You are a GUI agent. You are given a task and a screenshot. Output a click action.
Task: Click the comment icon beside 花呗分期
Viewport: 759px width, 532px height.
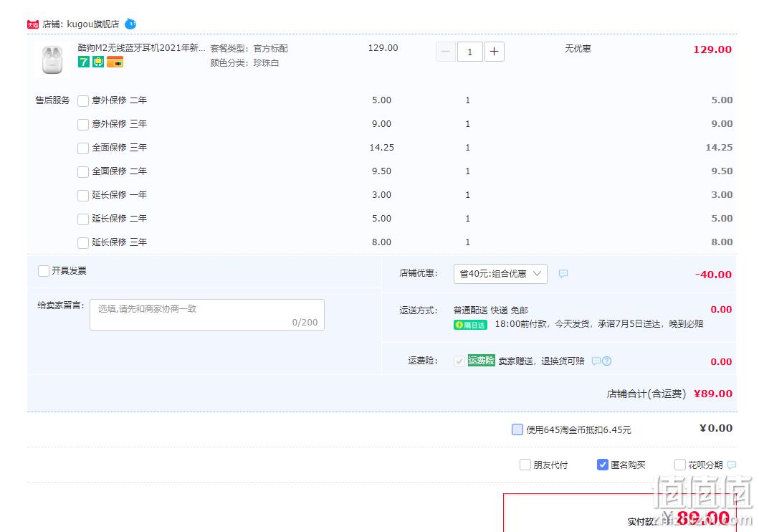(732, 465)
